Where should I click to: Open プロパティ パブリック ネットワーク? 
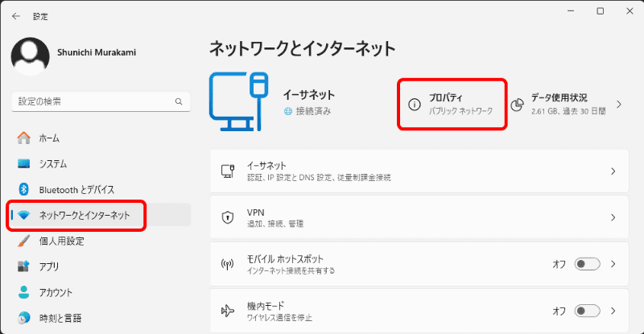(452, 105)
